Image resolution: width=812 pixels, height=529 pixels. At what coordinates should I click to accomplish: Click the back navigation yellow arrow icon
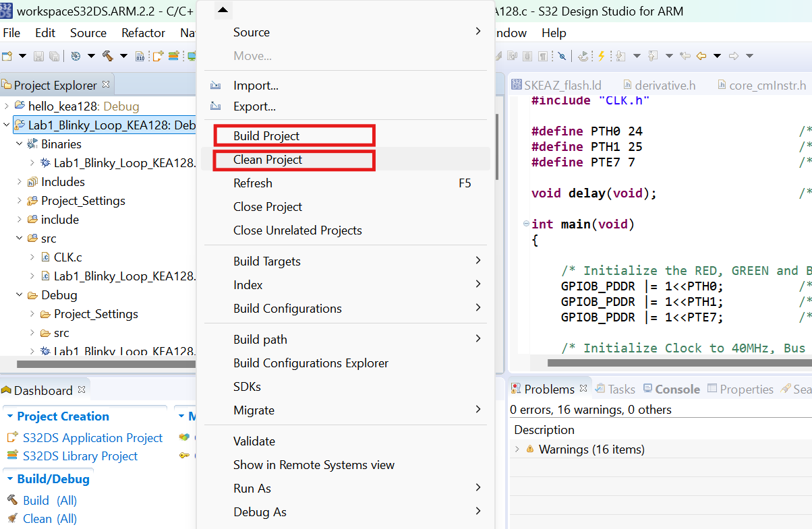(701, 55)
